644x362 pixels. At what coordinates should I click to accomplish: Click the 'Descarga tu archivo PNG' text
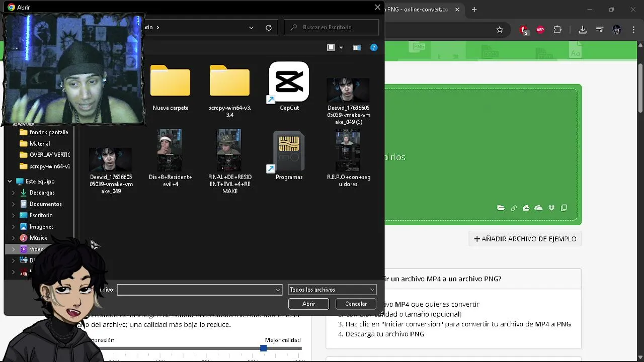tap(385, 334)
